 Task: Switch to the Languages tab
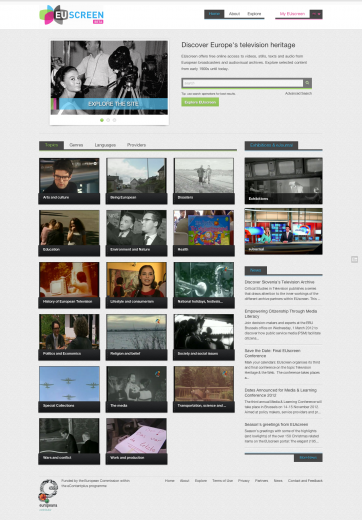pyautogui.click(x=105, y=145)
